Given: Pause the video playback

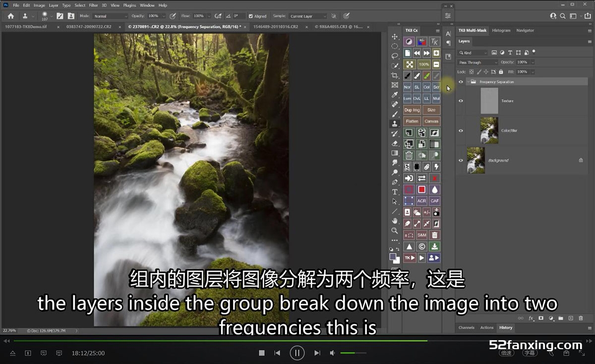Looking at the screenshot, I should tap(297, 353).
